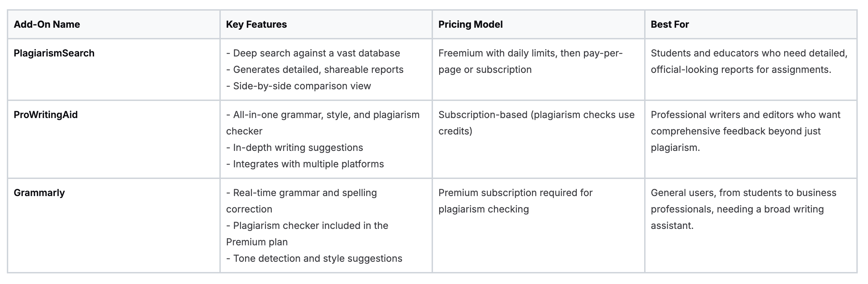
Task: Select the "Students and educators" best-for cell
Action: 749,61
